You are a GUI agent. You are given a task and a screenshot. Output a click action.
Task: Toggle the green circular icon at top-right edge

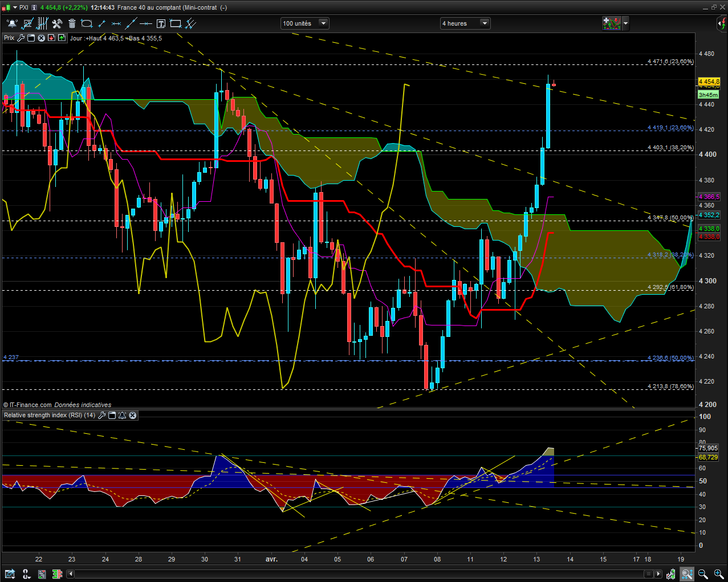click(x=722, y=23)
